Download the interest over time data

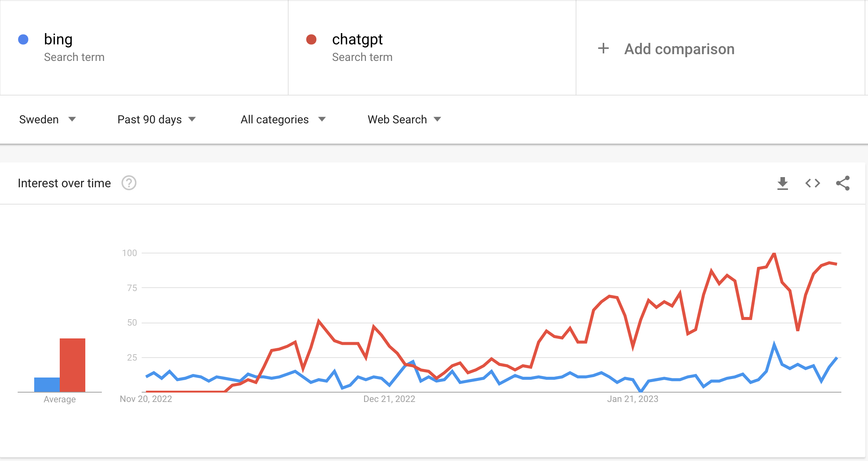coord(783,183)
